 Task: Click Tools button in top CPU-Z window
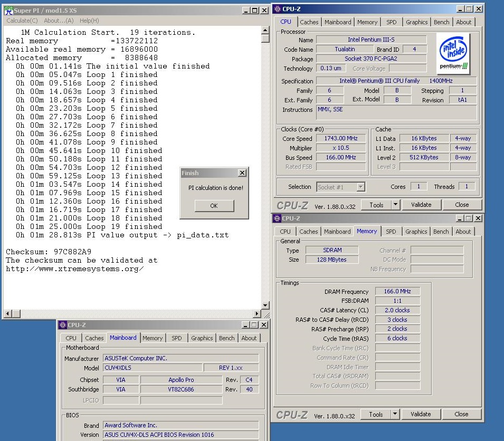[x=376, y=205]
